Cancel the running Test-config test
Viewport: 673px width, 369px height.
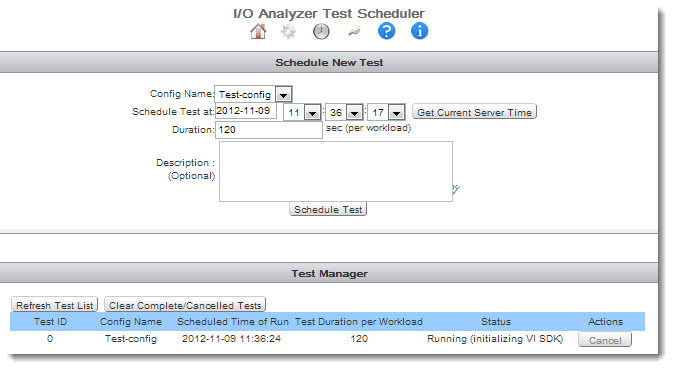pos(605,340)
